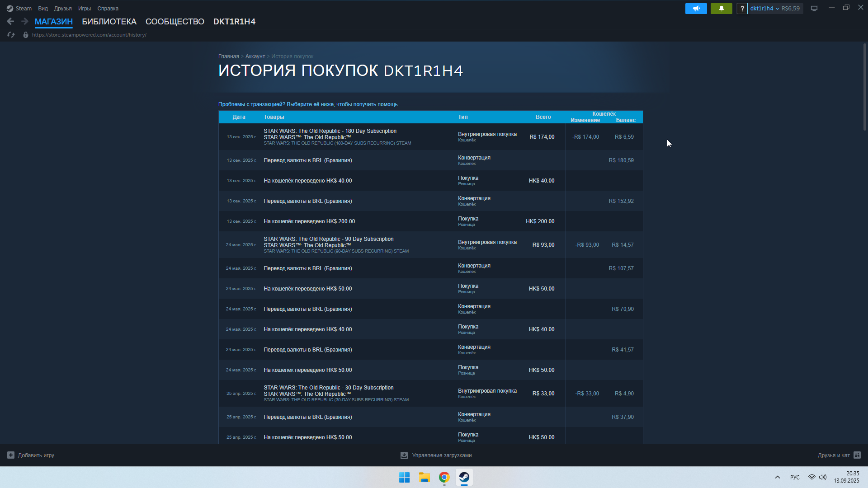Open the Игры menu
Viewport: 868px width, 488px height.
[x=85, y=9]
